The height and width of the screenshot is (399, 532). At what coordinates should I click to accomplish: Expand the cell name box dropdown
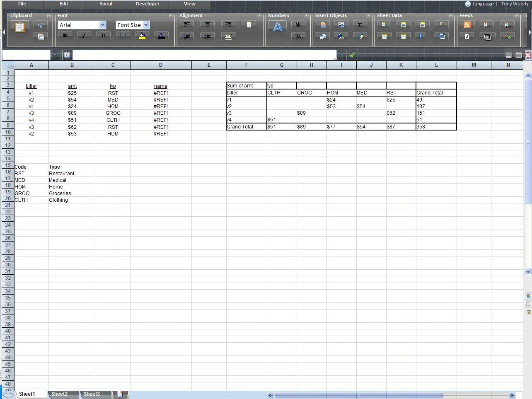click(55, 55)
